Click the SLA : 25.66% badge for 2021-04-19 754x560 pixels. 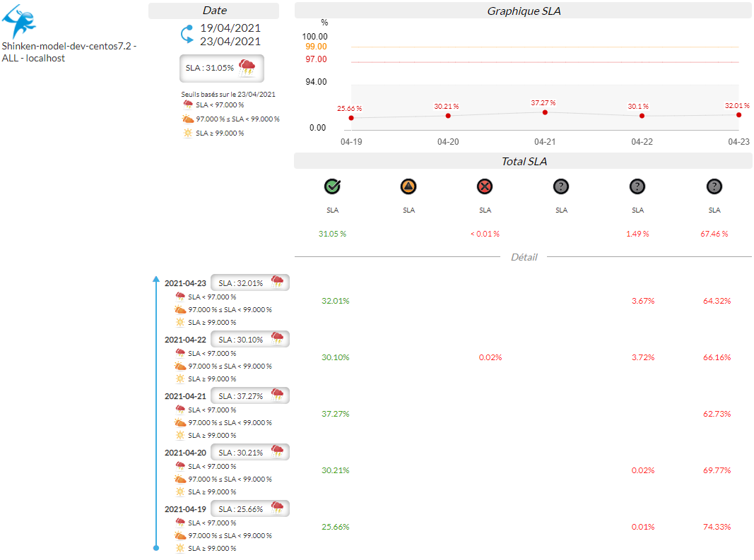pyautogui.click(x=249, y=508)
